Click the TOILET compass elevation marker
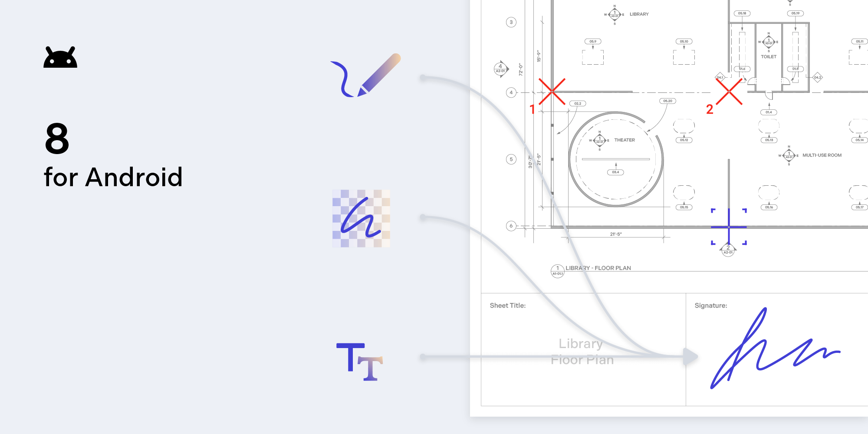Screen dimensions: 868x434 click(769, 42)
